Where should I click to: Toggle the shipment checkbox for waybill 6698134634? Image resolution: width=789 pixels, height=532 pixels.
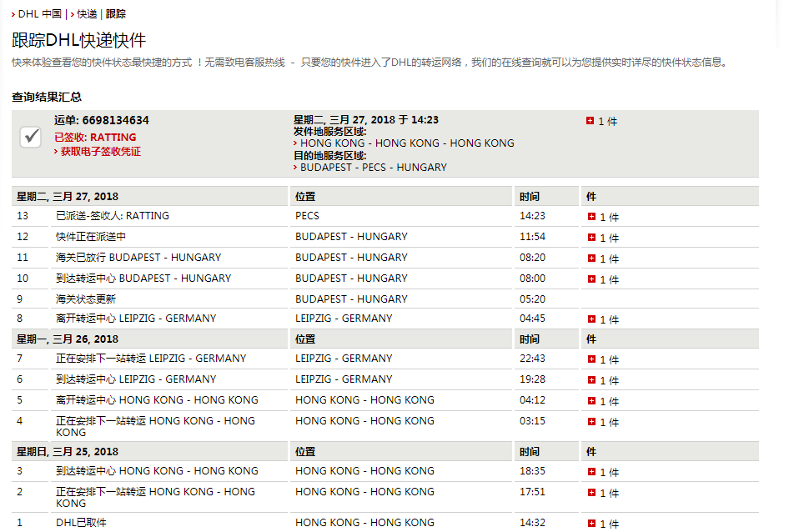point(30,137)
